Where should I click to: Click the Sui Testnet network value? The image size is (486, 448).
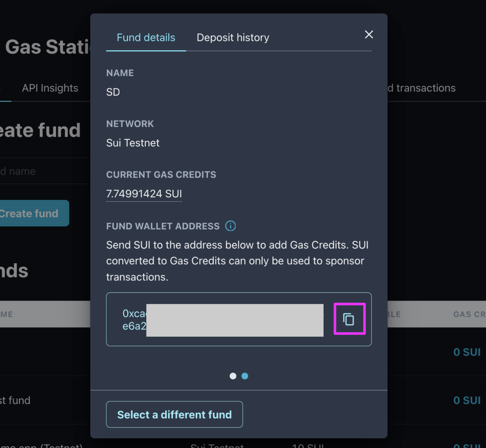[133, 143]
